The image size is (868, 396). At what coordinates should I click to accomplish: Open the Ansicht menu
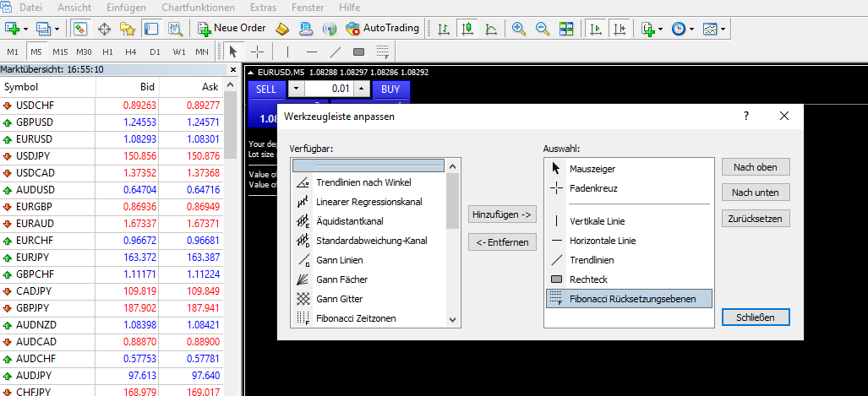pos(74,8)
